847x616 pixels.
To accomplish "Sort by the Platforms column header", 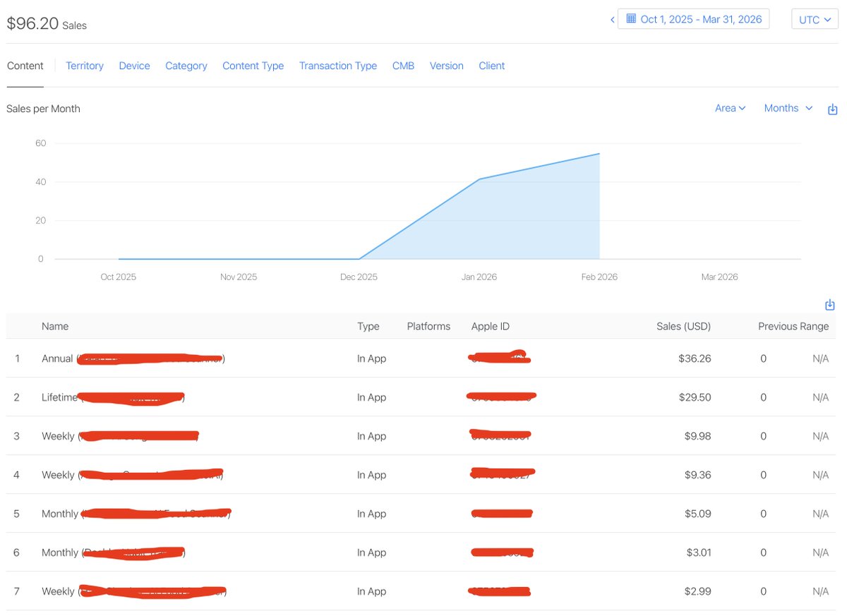I will [x=428, y=326].
